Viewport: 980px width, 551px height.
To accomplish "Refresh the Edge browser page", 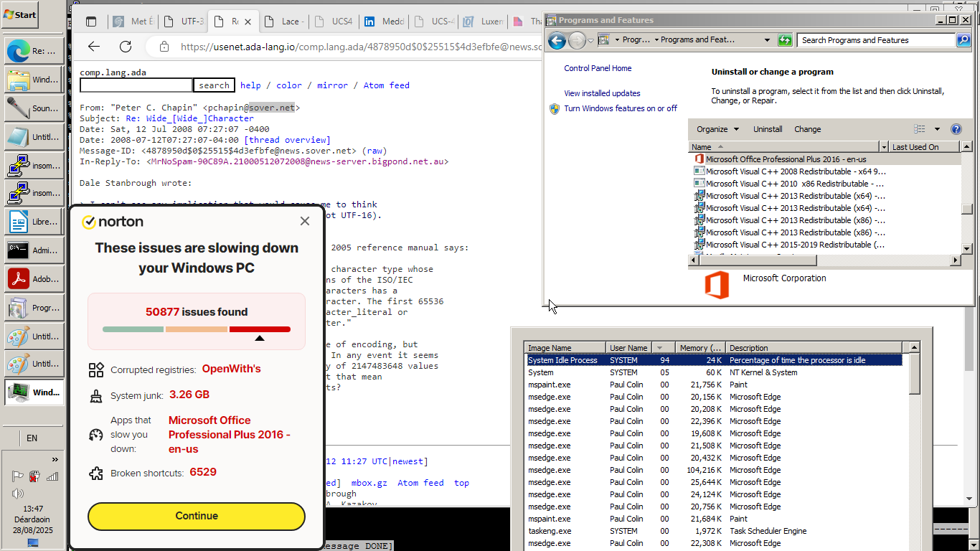I will 126,47.
